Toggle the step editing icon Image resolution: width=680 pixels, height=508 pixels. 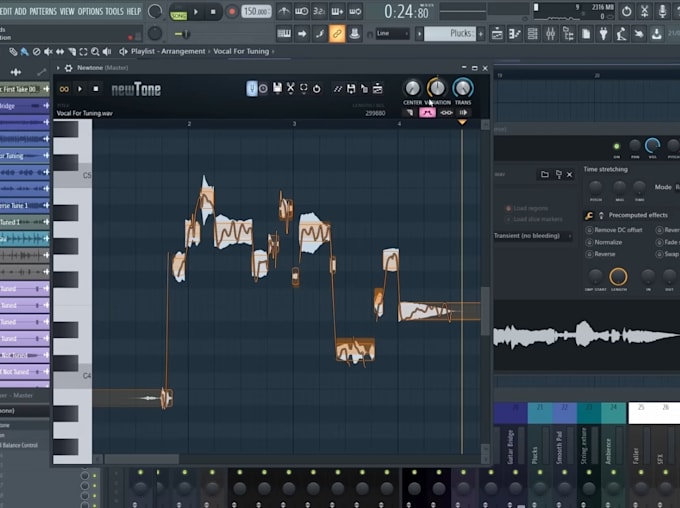click(x=320, y=33)
